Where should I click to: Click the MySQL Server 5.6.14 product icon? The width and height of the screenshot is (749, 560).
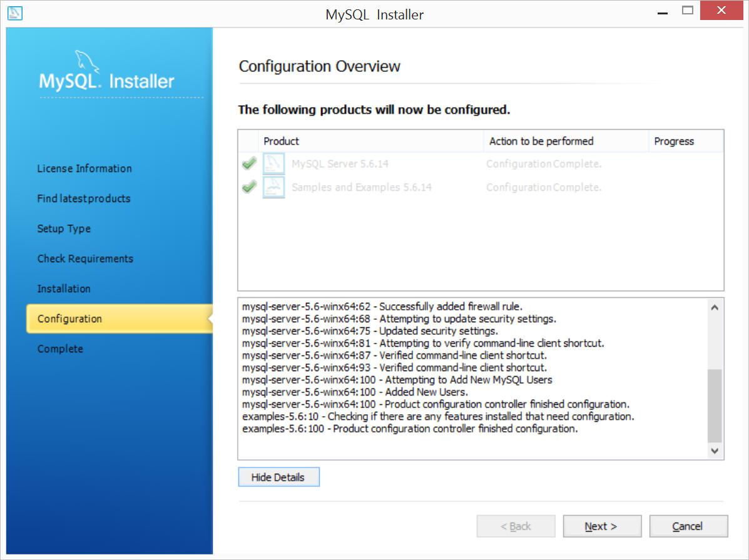(x=273, y=163)
